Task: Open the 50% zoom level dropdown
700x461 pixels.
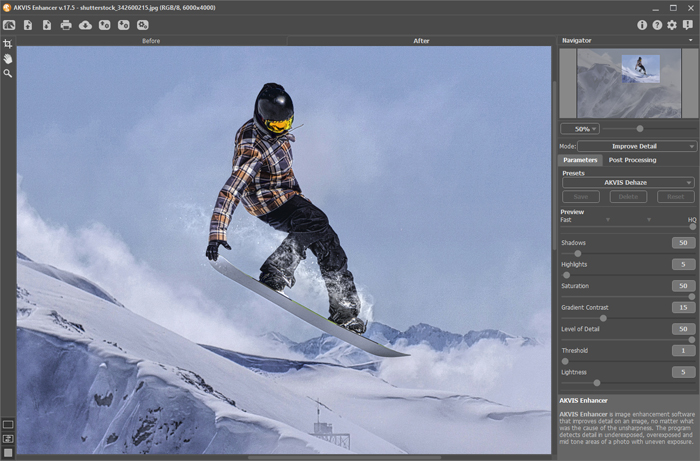Action: [x=580, y=128]
